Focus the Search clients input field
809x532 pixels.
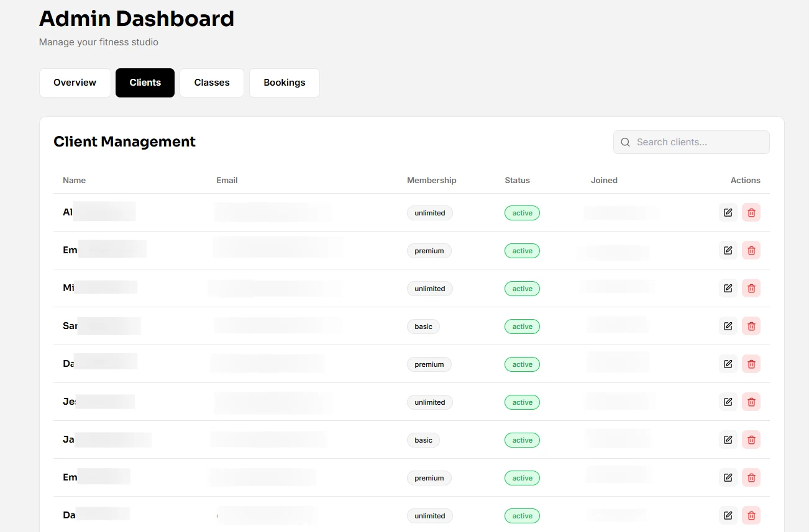tap(691, 142)
